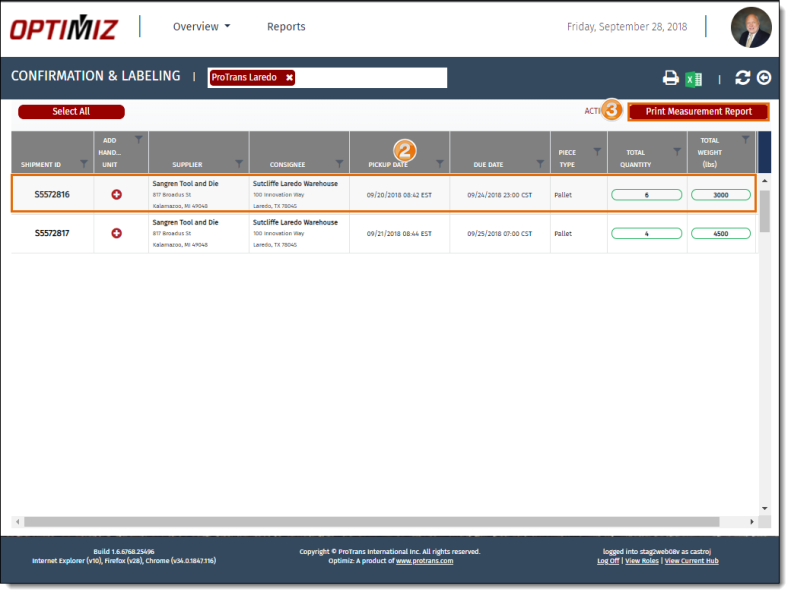Click the View Current Hub link
The width and height of the screenshot is (791, 595).
pyautogui.click(x=691, y=561)
